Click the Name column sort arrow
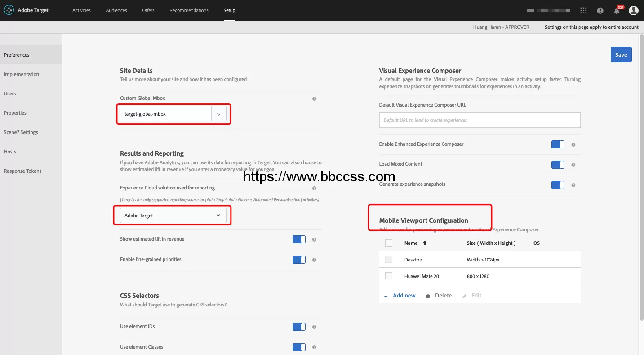 click(x=425, y=243)
